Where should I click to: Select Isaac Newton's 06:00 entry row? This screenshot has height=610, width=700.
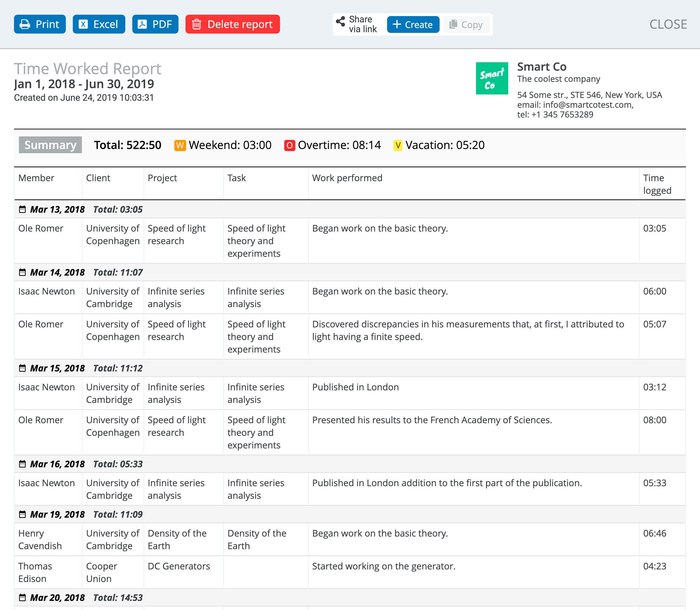(341, 297)
